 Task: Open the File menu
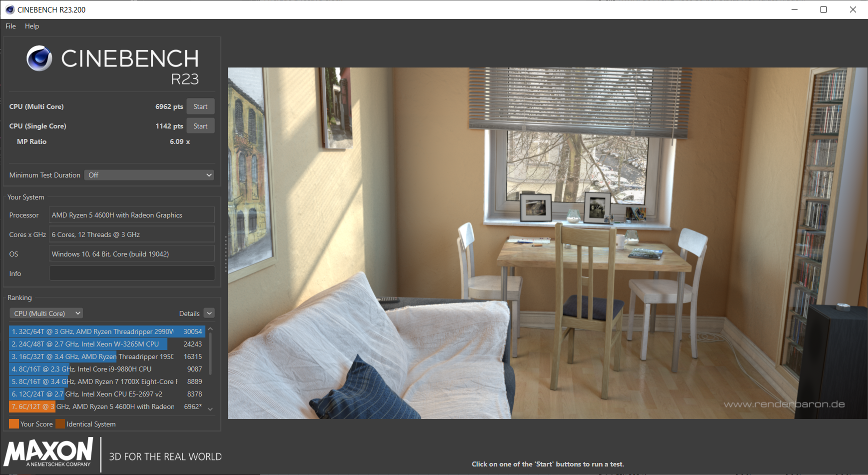tap(10, 26)
